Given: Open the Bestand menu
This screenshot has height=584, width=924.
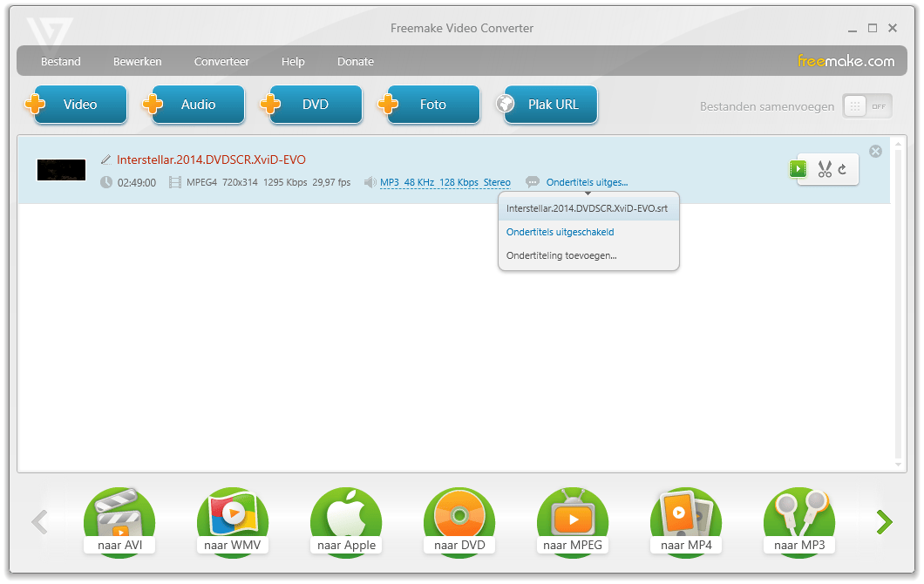Looking at the screenshot, I should pos(61,61).
